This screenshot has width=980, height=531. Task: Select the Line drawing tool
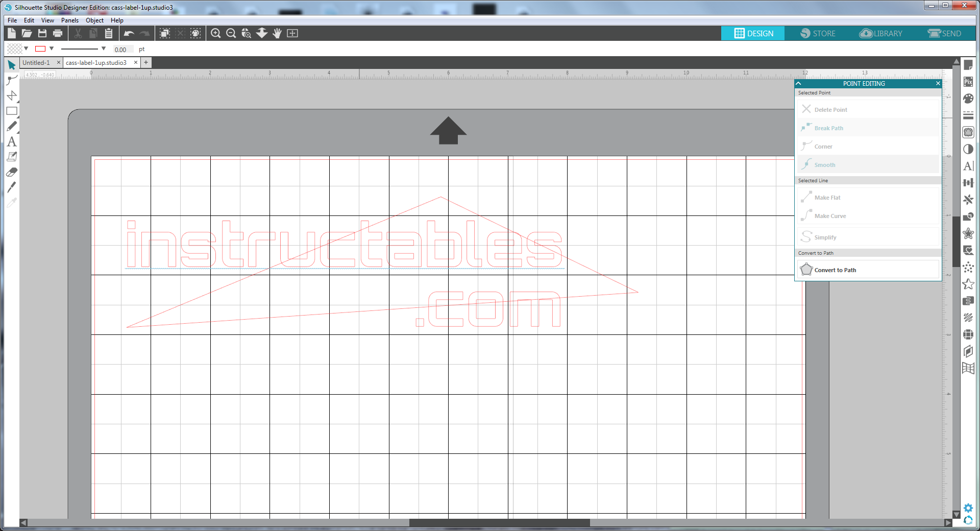(12, 95)
